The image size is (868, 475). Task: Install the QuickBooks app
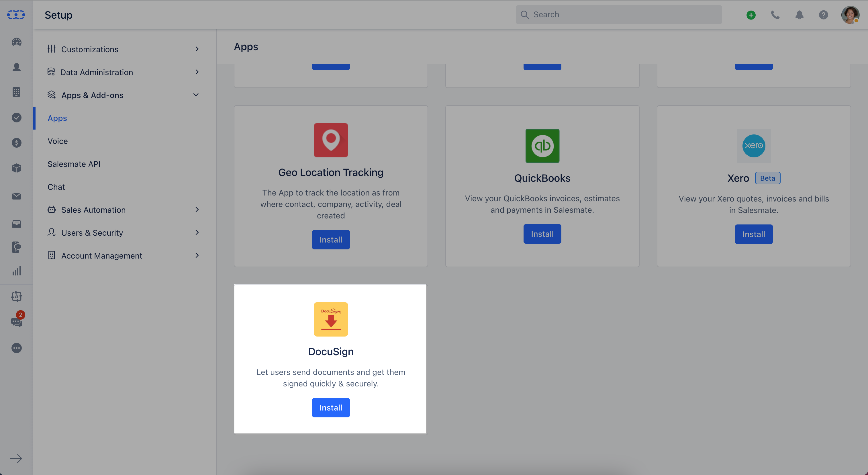[542, 234]
